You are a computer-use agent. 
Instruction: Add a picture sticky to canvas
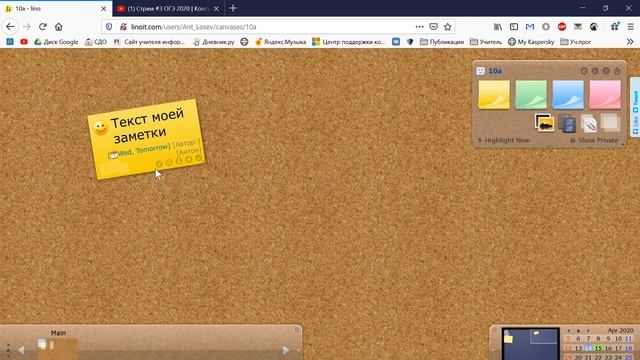[x=544, y=123]
